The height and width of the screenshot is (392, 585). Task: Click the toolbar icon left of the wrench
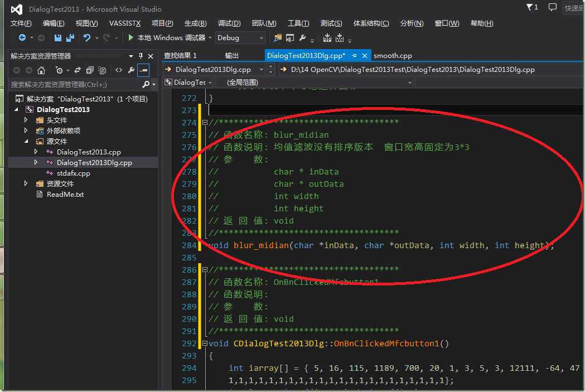[x=290, y=38]
